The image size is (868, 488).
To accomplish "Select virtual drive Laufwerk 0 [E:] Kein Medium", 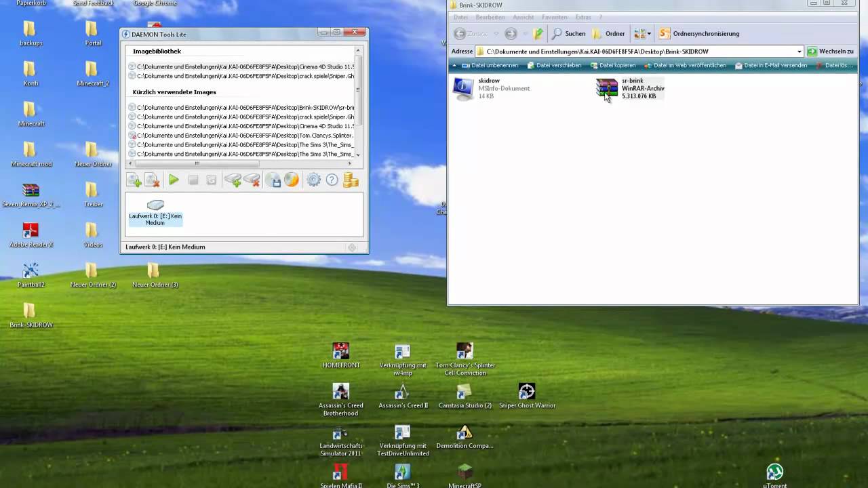I will point(155,213).
